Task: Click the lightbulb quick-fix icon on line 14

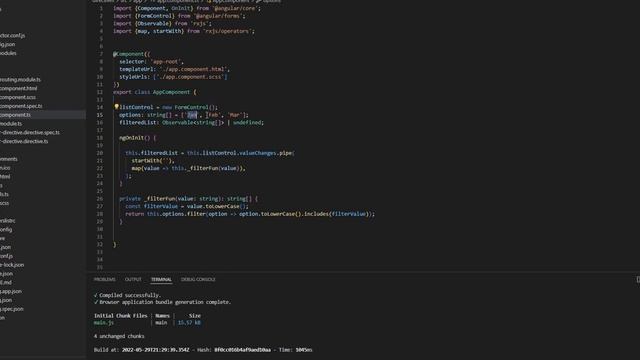Action: [x=116, y=107]
